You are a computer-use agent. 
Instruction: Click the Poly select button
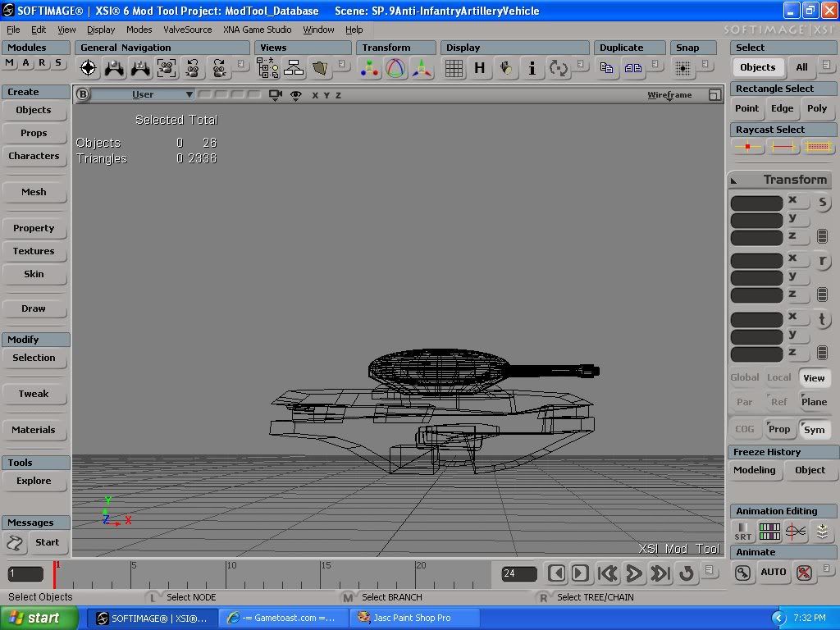coord(817,108)
